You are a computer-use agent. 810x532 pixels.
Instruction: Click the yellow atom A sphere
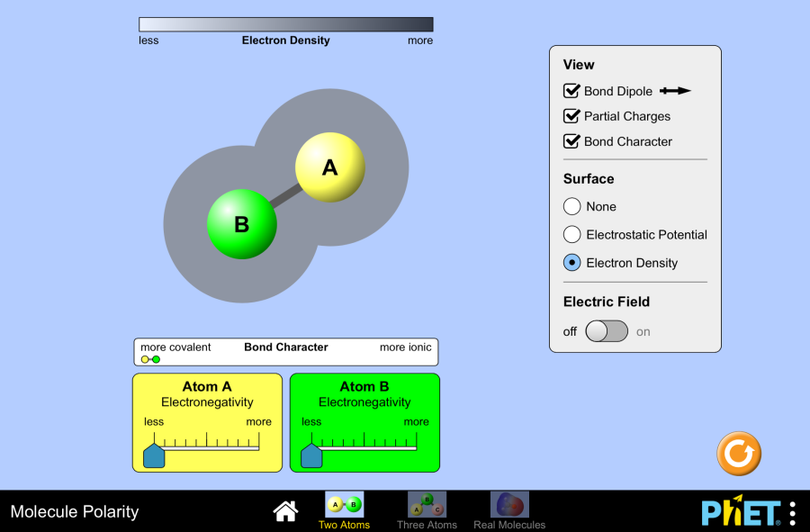[x=330, y=167]
